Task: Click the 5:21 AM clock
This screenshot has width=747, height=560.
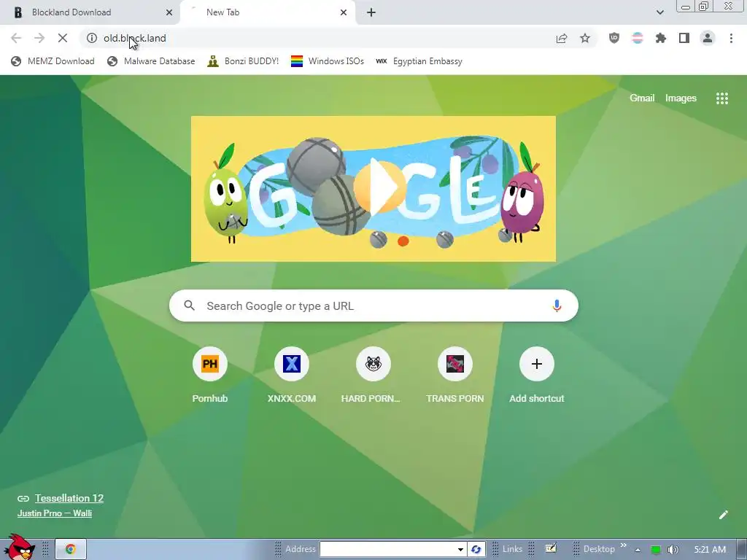Action: (710, 550)
